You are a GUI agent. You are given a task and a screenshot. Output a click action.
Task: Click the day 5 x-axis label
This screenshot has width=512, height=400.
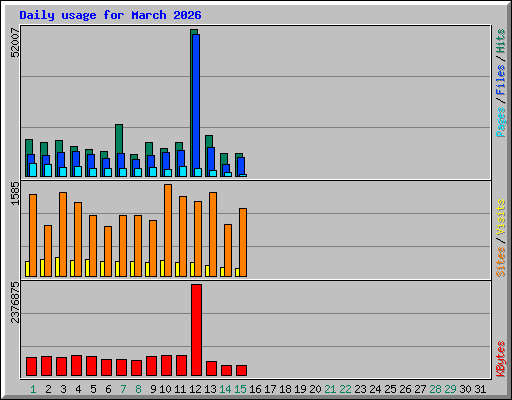93,389
